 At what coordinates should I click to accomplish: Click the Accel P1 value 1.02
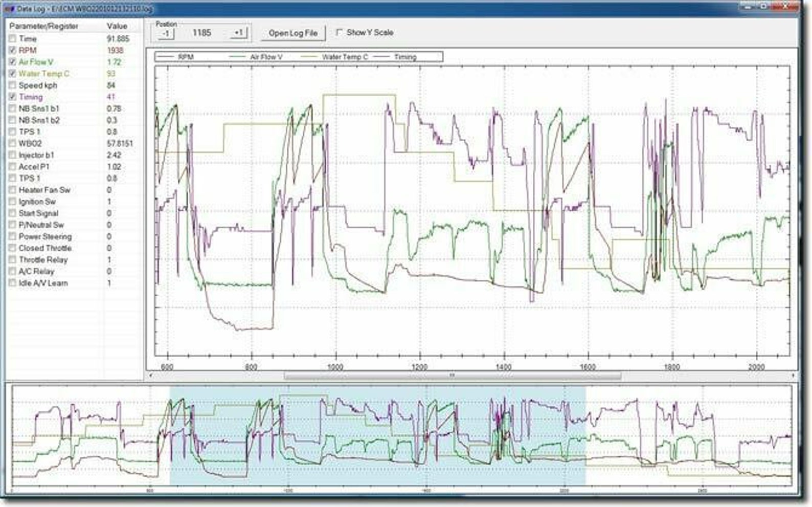click(x=114, y=167)
